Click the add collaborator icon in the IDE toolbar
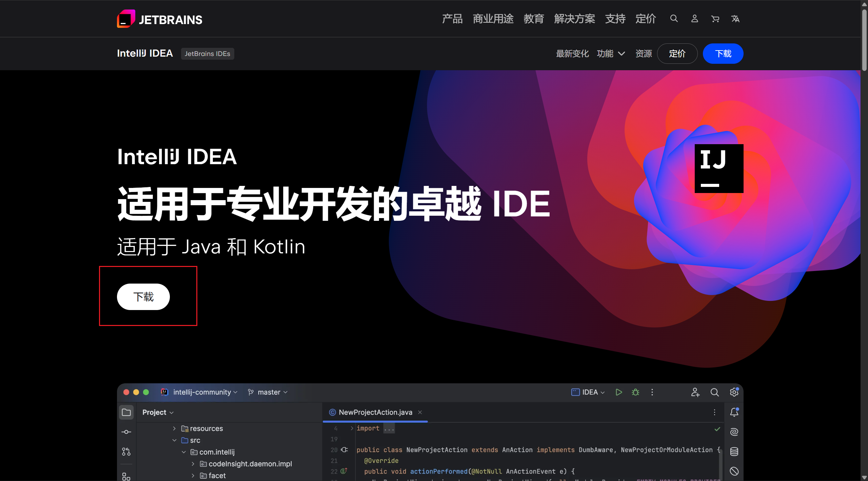This screenshot has height=481, width=868. 695,392
